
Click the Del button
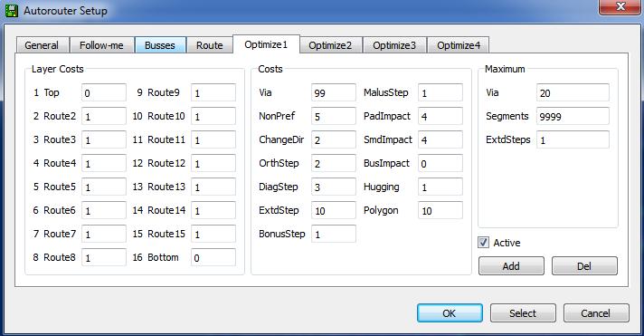point(584,266)
